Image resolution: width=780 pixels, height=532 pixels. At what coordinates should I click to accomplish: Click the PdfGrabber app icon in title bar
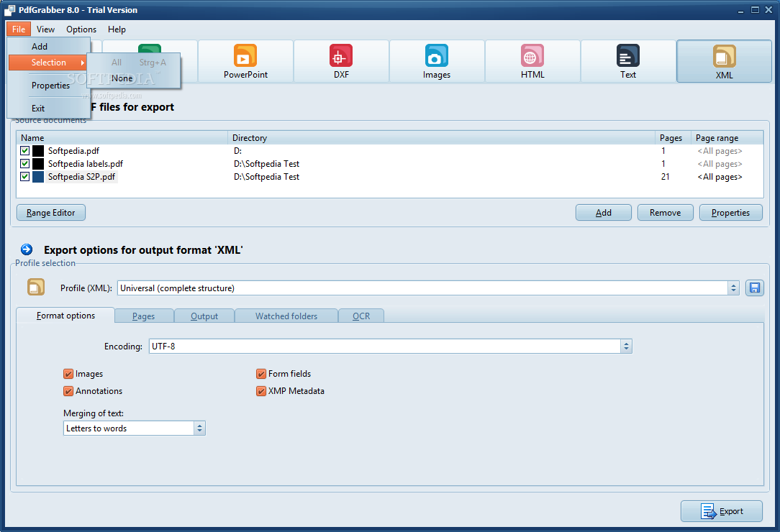tap(9, 10)
